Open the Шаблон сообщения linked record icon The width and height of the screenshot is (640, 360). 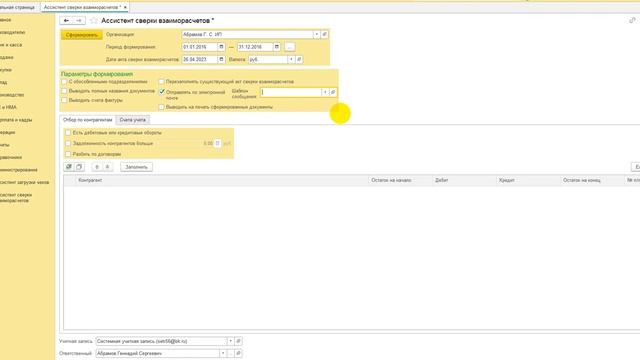coord(333,92)
